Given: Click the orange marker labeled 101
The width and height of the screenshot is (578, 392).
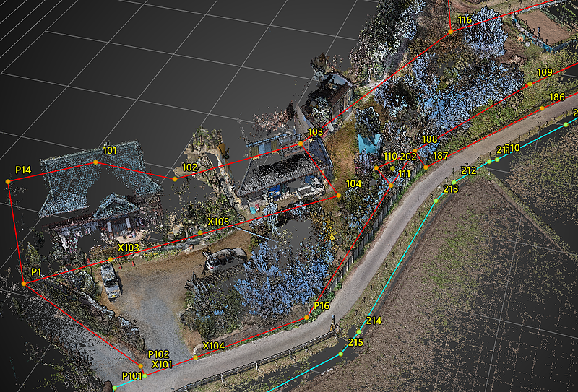Looking at the screenshot, I should click(95, 162).
